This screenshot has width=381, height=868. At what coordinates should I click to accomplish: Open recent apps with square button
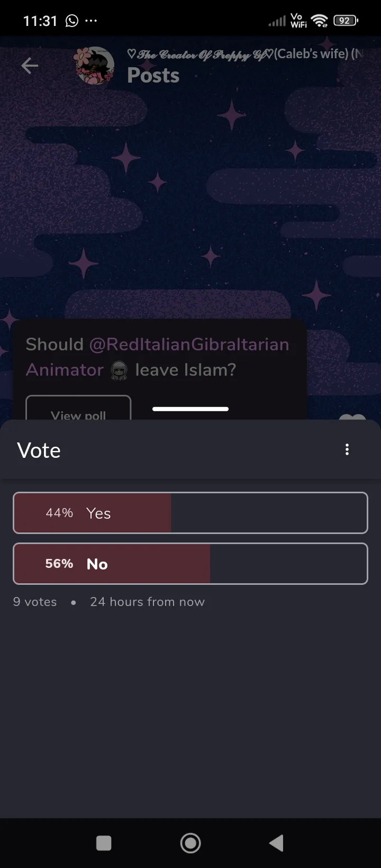pos(104,843)
